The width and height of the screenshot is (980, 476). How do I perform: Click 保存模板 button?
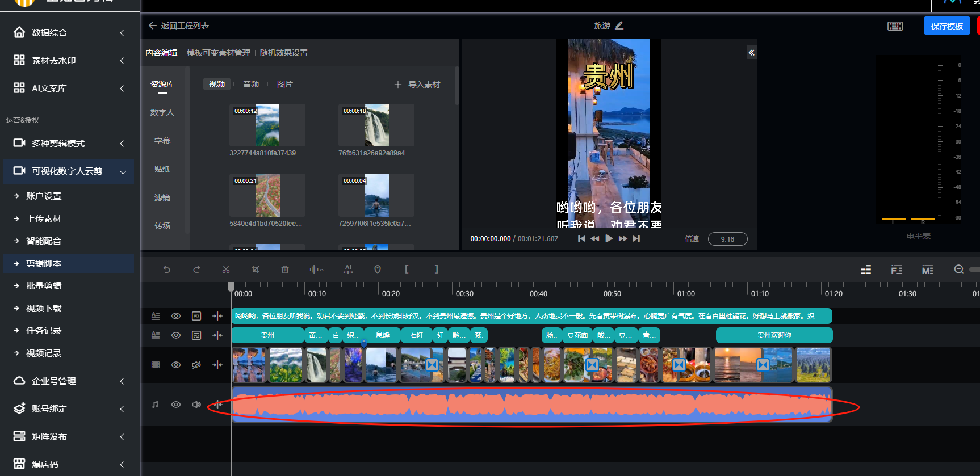pos(947,26)
